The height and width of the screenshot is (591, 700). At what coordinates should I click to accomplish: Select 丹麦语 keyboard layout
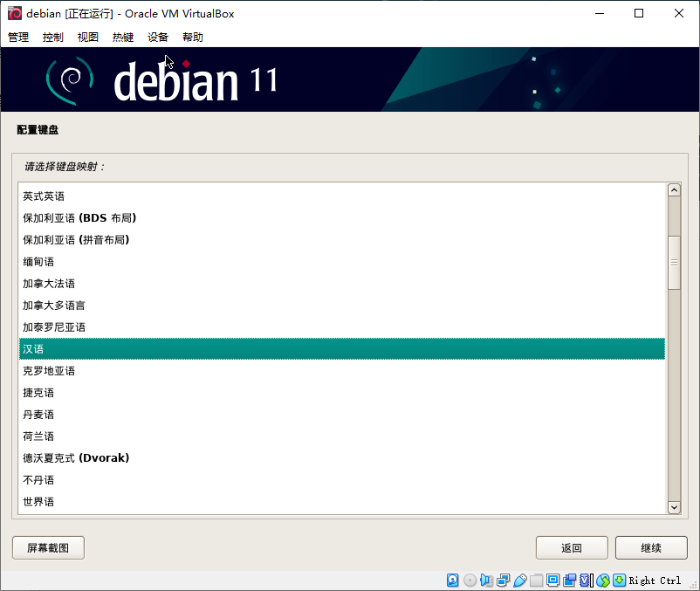(342, 415)
